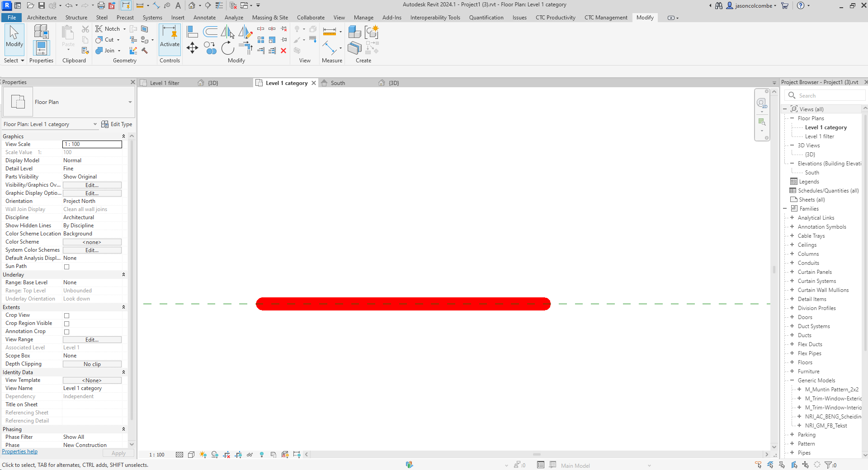Enable the Annotation Crop checkbox
The height and width of the screenshot is (470, 868).
[67, 331]
